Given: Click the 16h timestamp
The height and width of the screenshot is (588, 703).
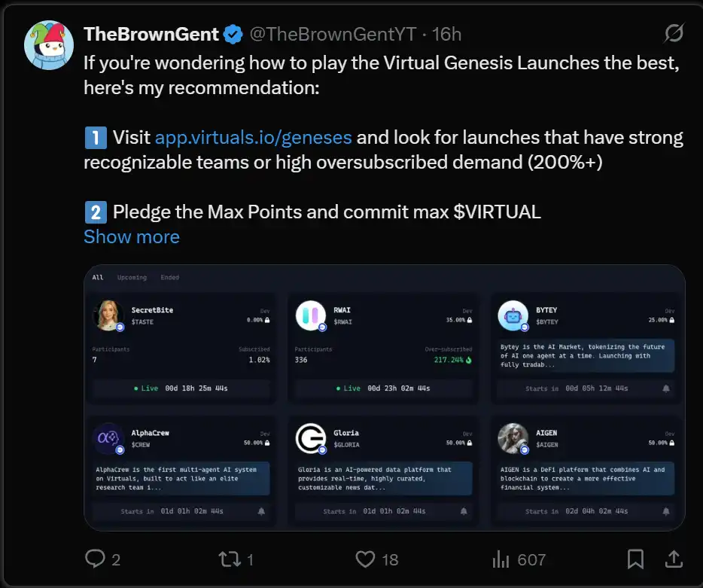Looking at the screenshot, I should pyautogui.click(x=446, y=34).
